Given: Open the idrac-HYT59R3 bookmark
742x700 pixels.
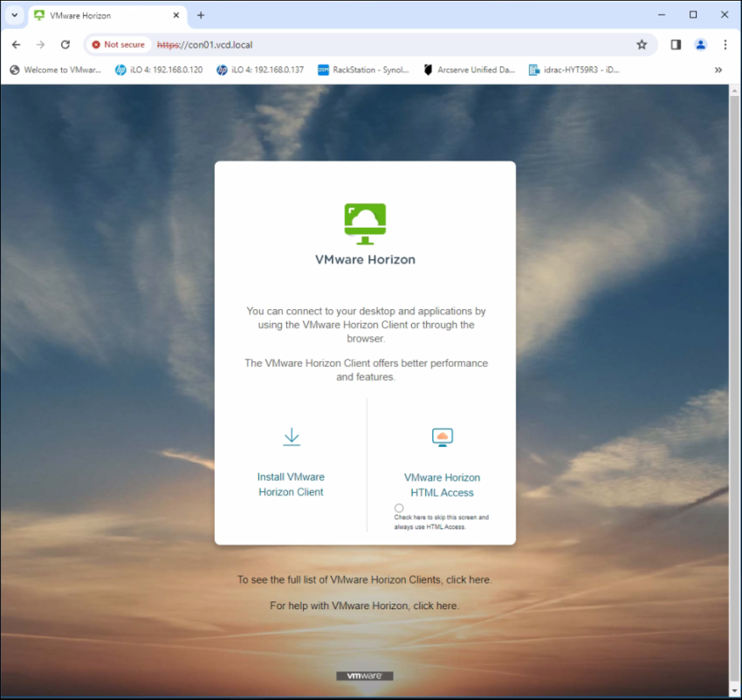Looking at the screenshot, I should pos(577,70).
